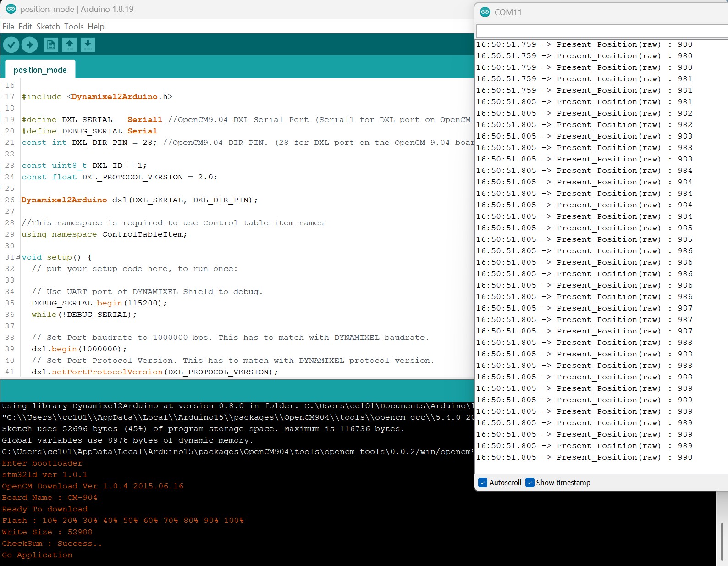Click the DXL_PROTOCOL_VERSION = 2.0 line
This screenshot has height=566, width=728.
[120, 177]
